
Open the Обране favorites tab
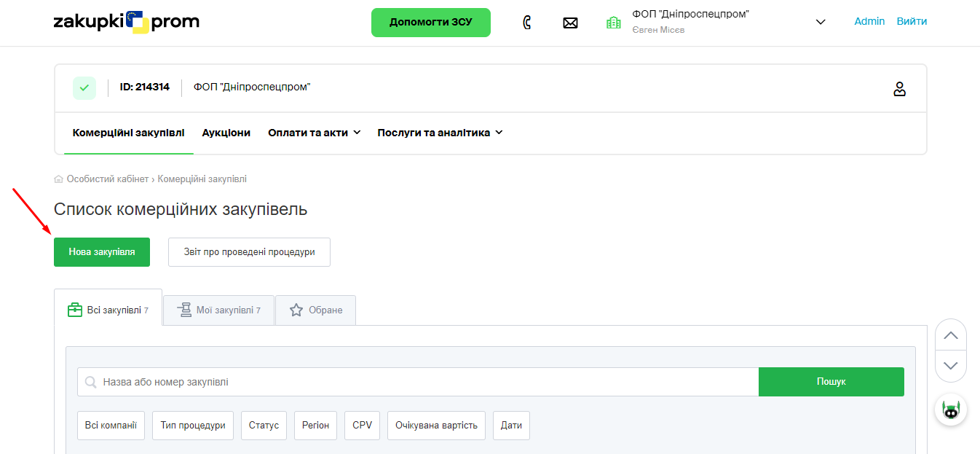click(316, 310)
